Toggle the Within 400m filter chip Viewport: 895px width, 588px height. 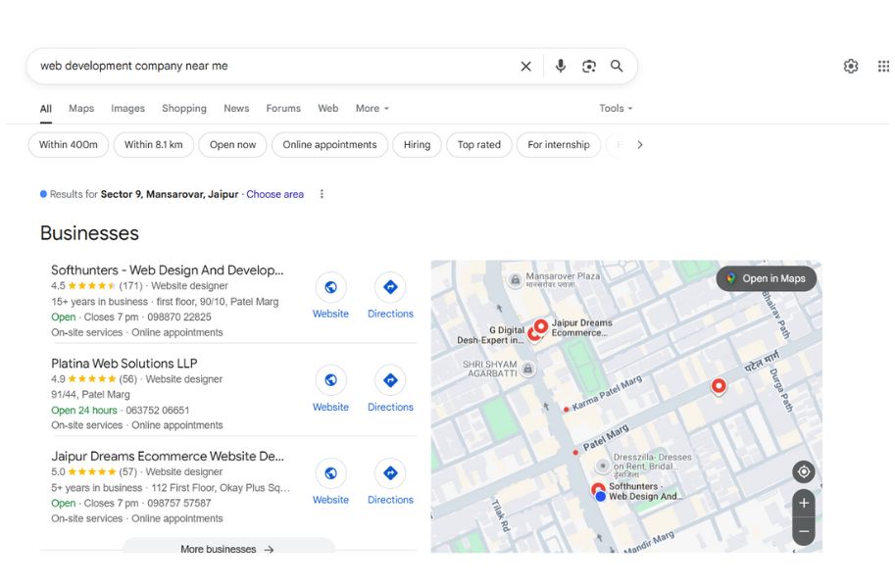[68, 145]
